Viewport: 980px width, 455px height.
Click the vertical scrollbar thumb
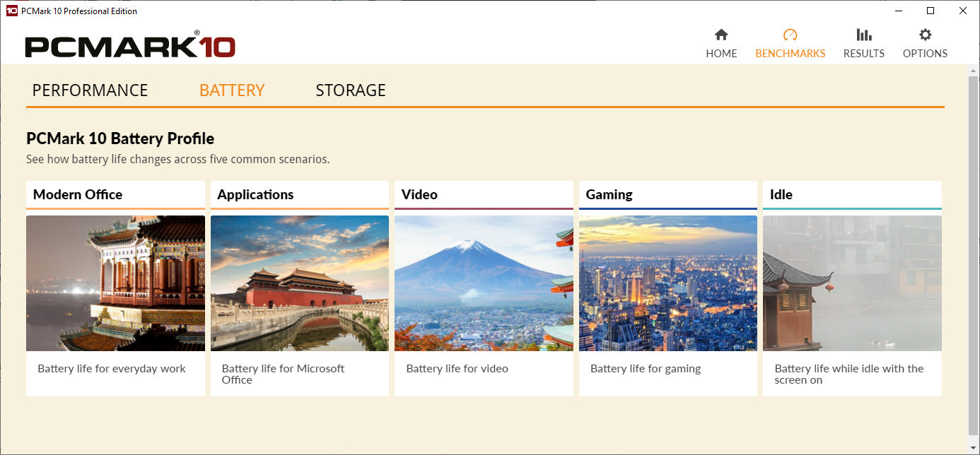(974, 254)
